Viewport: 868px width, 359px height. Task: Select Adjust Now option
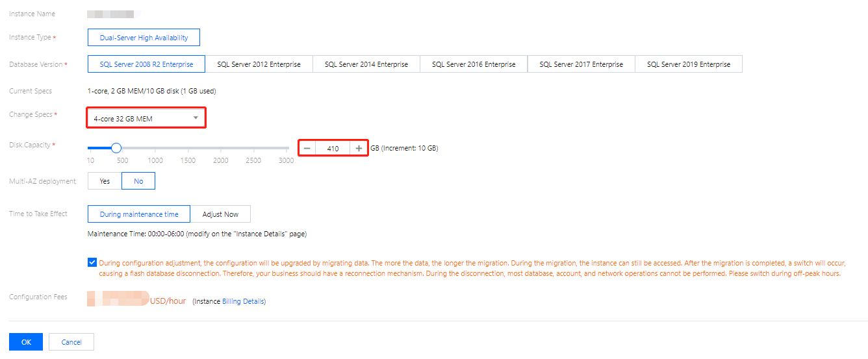220,214
